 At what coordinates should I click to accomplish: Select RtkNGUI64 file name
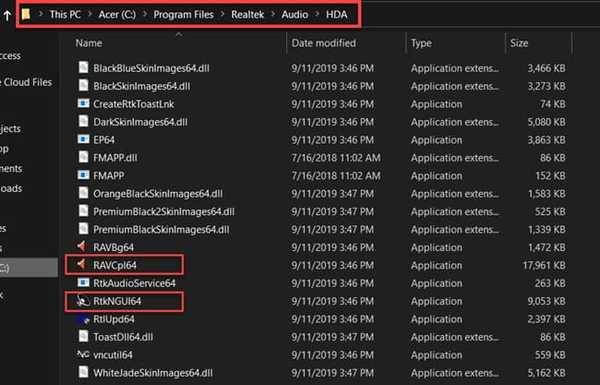click(x=117, y=301)
